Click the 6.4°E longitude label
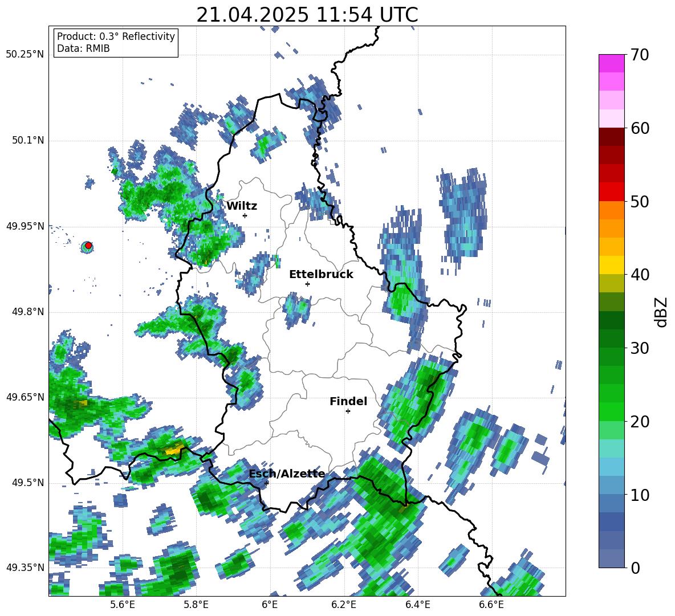Image resolution: width=675 pixels, height=616 pixels. pyautogui.click(x=418, y=605)
